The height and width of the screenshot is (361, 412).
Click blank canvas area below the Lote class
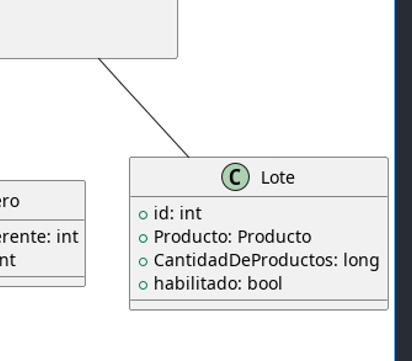[259, 337]
